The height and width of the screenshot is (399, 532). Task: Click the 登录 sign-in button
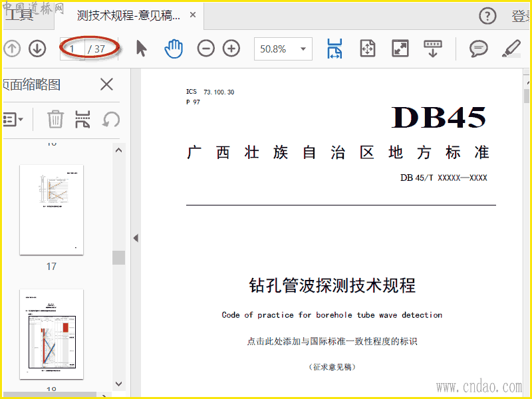[x=521, y=16]
